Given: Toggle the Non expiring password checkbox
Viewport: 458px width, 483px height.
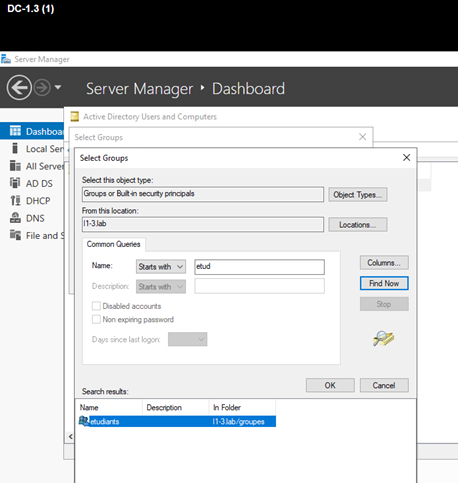Looking at the screenshot, I should pyautogui.click(x=96, y=319).
